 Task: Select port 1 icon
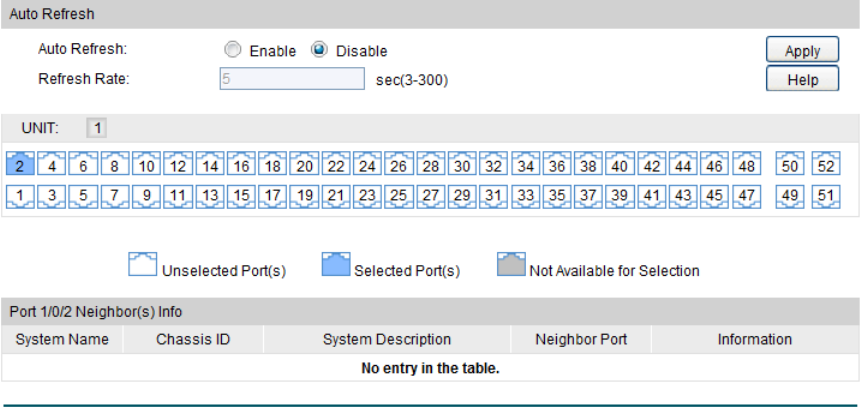pyautogui.click(x=19, y=196)
